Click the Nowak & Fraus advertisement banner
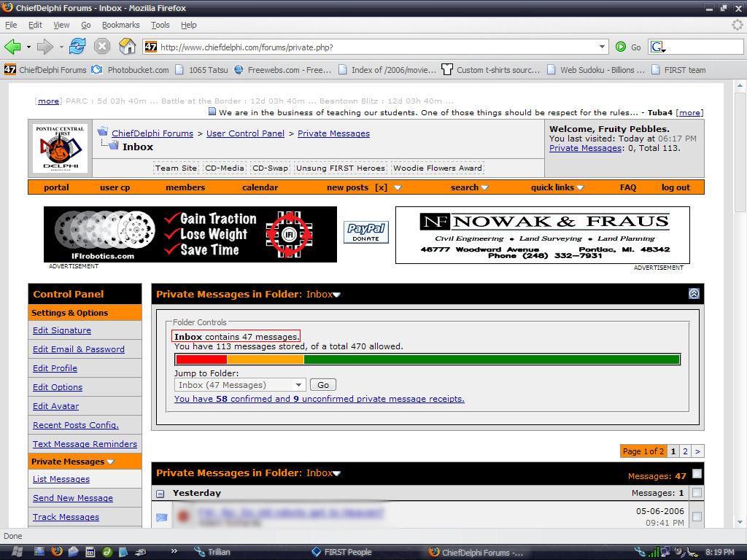Image resolution: width=747 pixels, height=560 pixels. [x=543, y=236]
